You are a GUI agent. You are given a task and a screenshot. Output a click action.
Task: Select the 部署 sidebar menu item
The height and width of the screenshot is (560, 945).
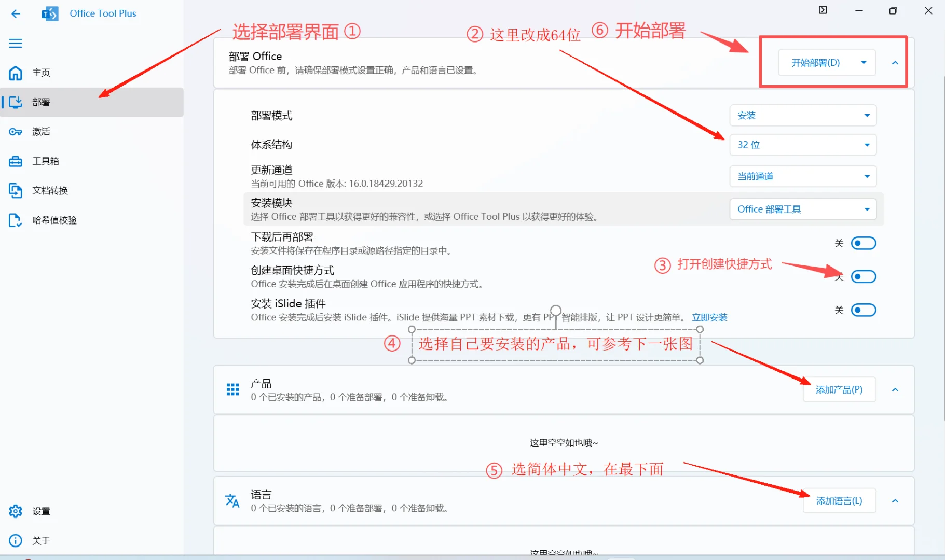point(42,102)
